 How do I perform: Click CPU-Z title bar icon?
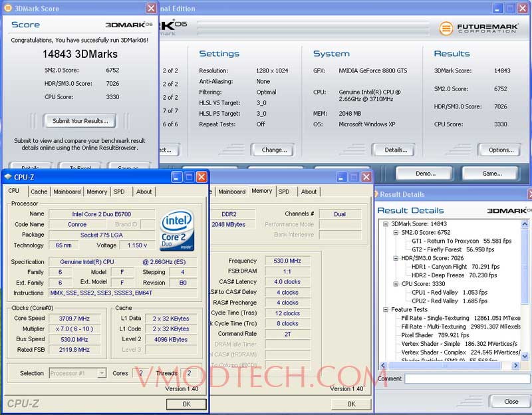(7, 177)
